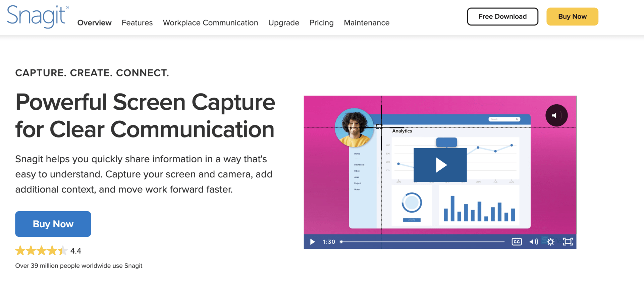
Task: Click the video progress bar
Action: [422, 242]
